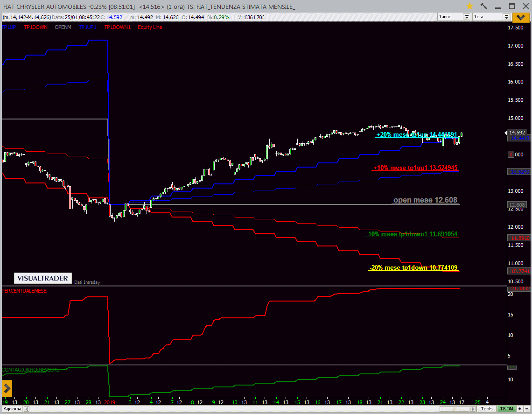Click the horizontal scrollbar thumb at bottom

tap(455, 409)
